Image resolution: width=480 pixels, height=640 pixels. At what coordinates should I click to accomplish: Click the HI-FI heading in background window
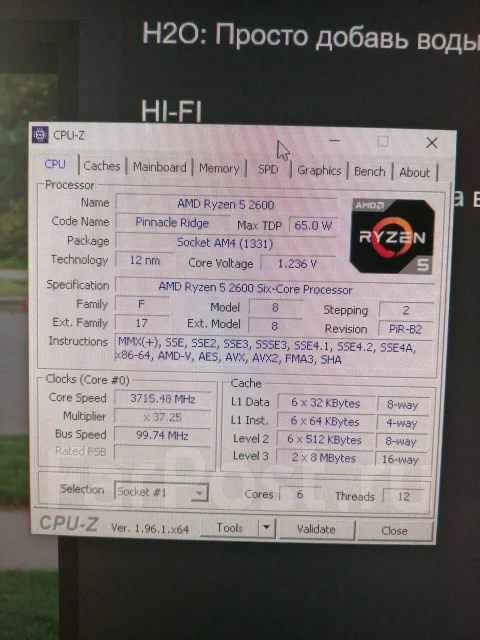coord(171,111)
